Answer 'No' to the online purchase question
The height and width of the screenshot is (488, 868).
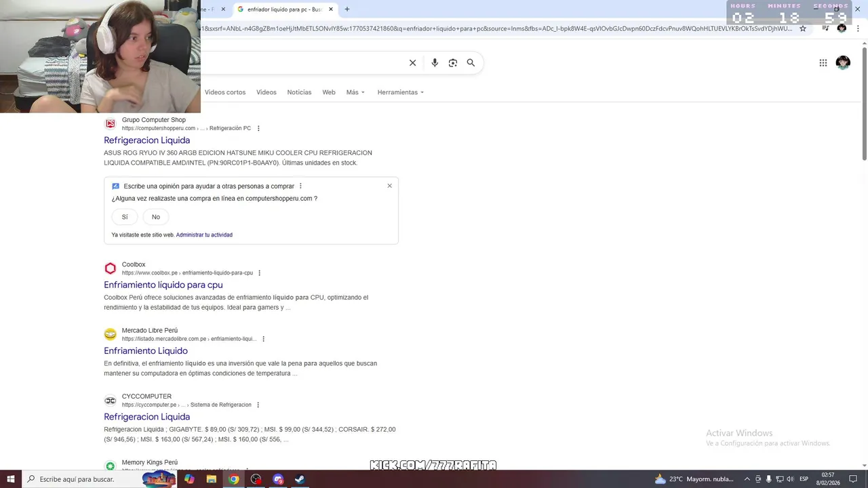(x=156, y=217)
